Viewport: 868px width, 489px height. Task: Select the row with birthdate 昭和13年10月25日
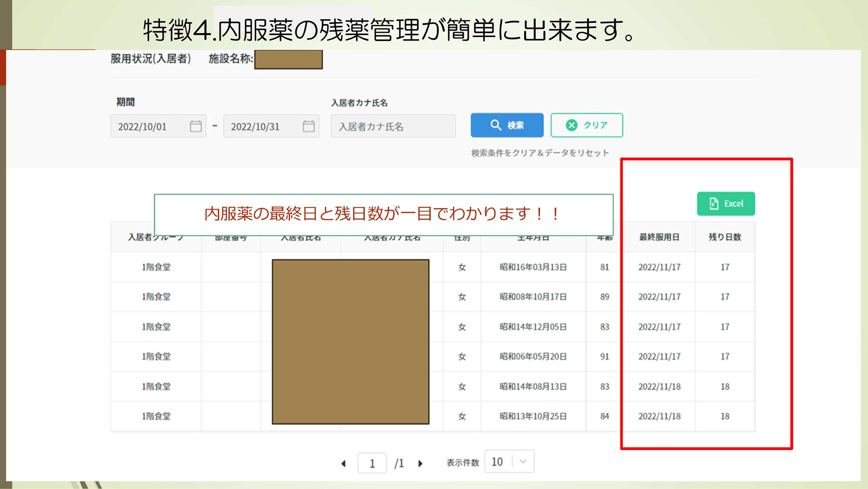[x=532, y=416]
